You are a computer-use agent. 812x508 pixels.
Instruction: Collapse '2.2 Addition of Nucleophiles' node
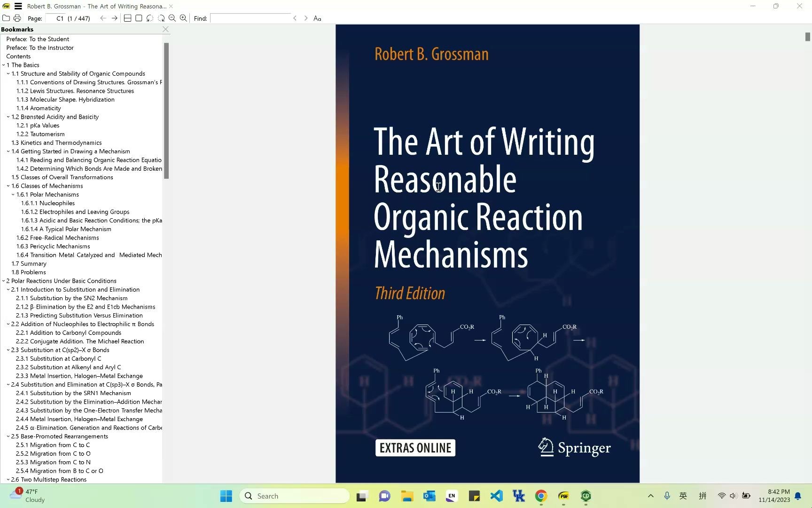[8, 324]
